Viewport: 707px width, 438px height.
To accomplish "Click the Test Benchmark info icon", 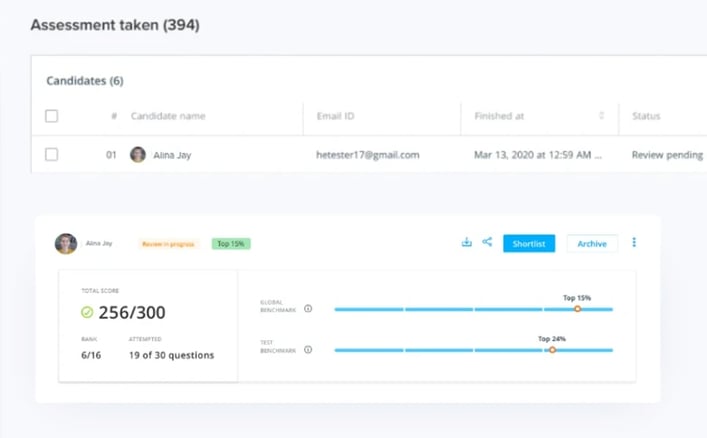I will tap(308, 350).
